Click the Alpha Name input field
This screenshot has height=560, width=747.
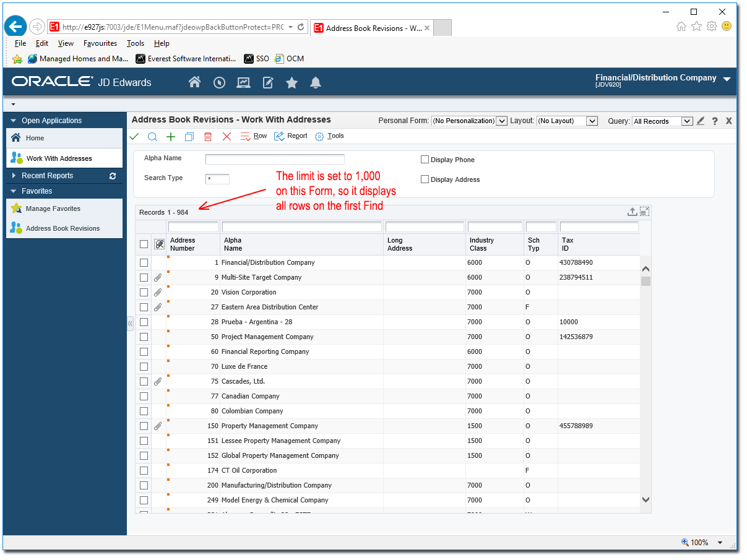275,159
